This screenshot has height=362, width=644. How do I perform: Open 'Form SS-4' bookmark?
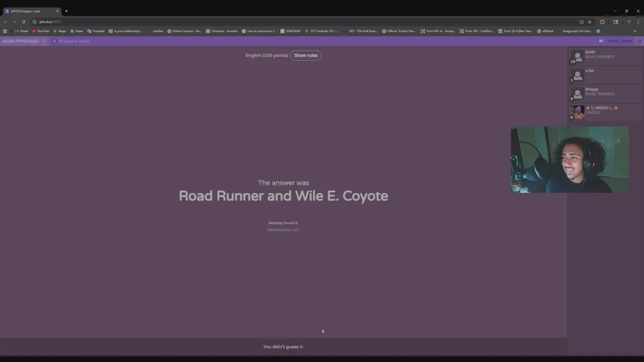pyautogui.click(x=515, y=31)
